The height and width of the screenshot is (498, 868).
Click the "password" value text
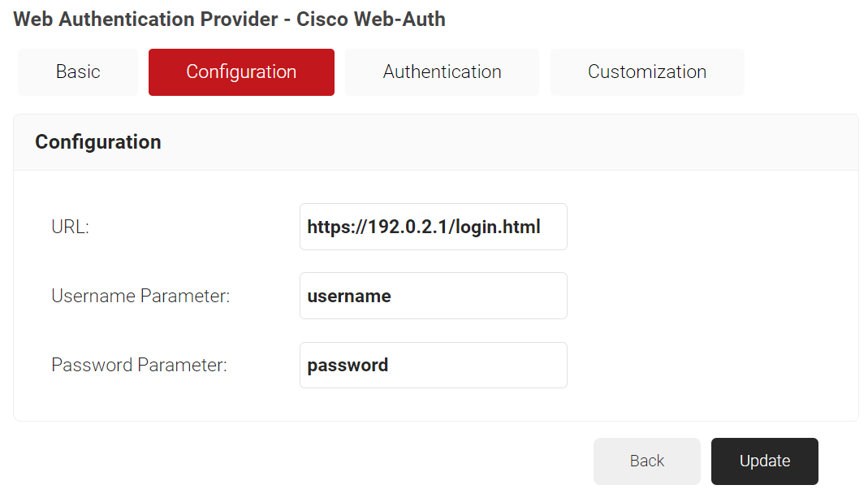[x=348, y=366]
